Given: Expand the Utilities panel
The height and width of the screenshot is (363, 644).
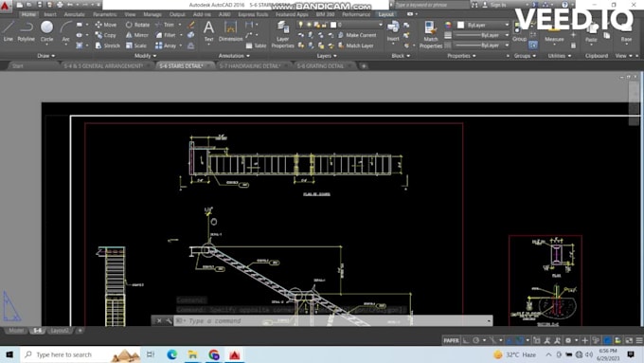Looking at the screenshot, I should point(559,56).
